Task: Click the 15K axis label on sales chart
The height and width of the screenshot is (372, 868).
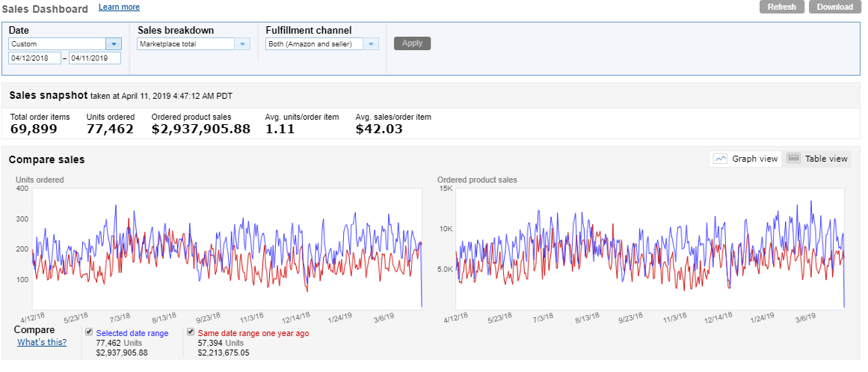Action: pos(447,189)
